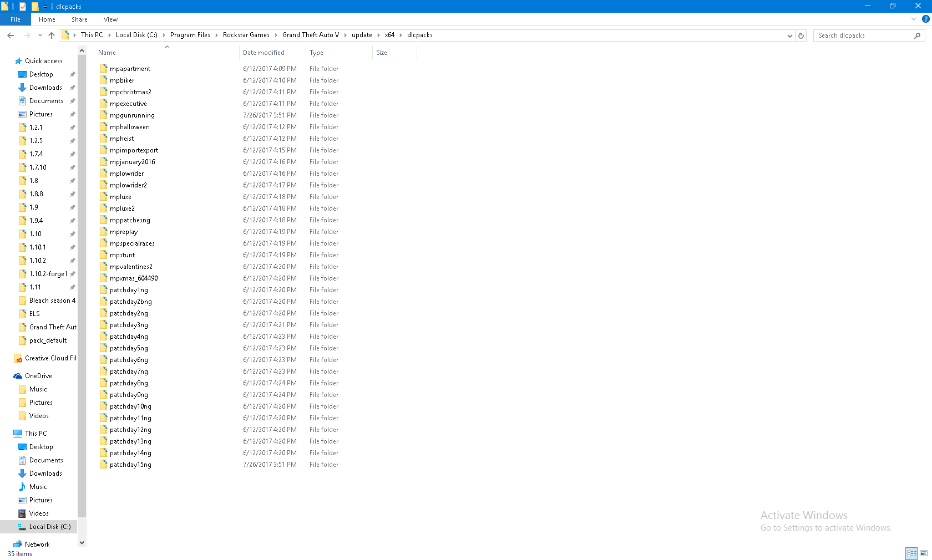Click New Folder icon in title bar

coord(35,7)
